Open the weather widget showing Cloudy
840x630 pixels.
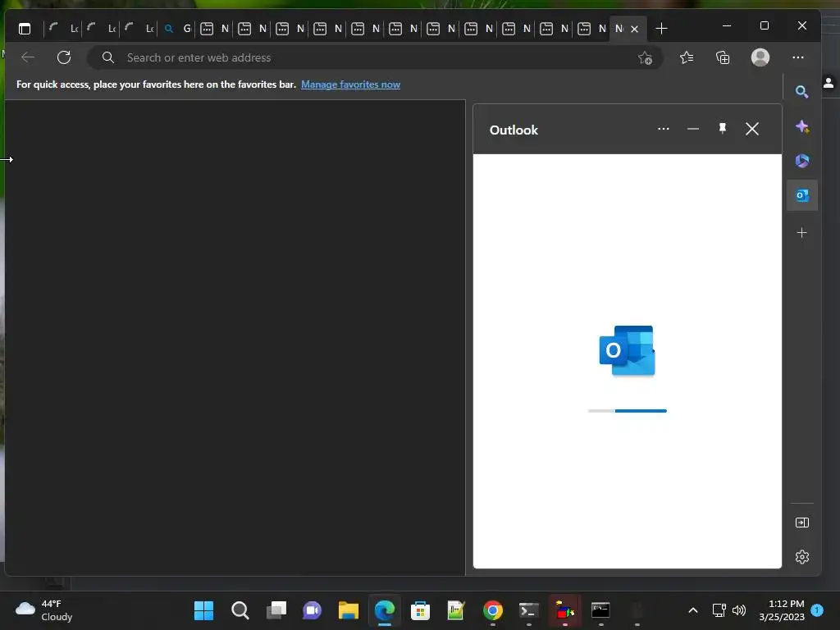pyautogui.click(x=44, y=610)
